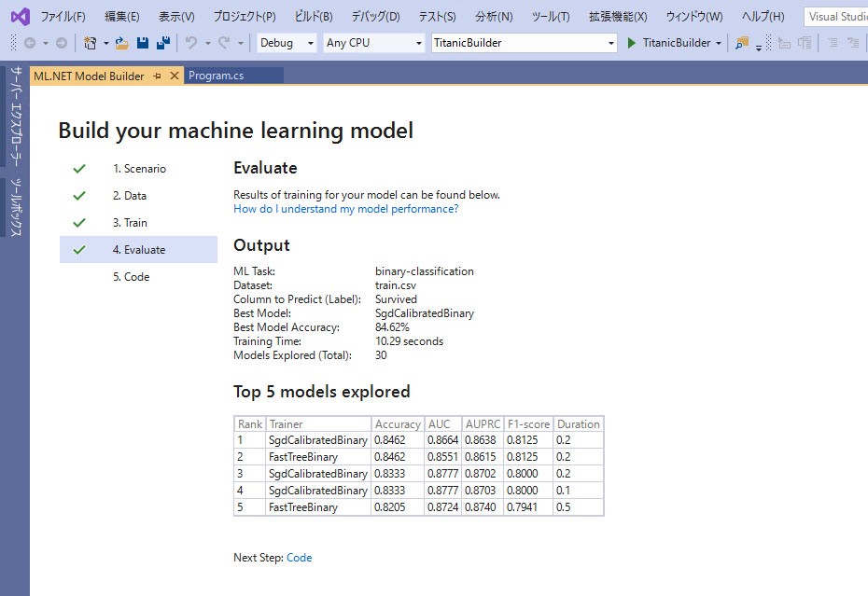Expand the arrow beside the TitanicBuilder run button
868x596 pixels.
[x=719, y=43]
